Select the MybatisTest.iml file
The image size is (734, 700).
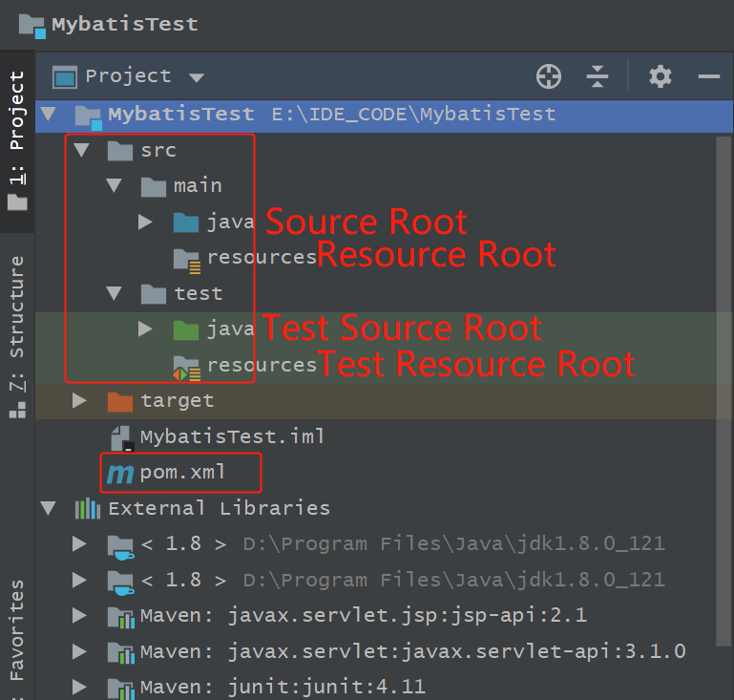(232, 436)
